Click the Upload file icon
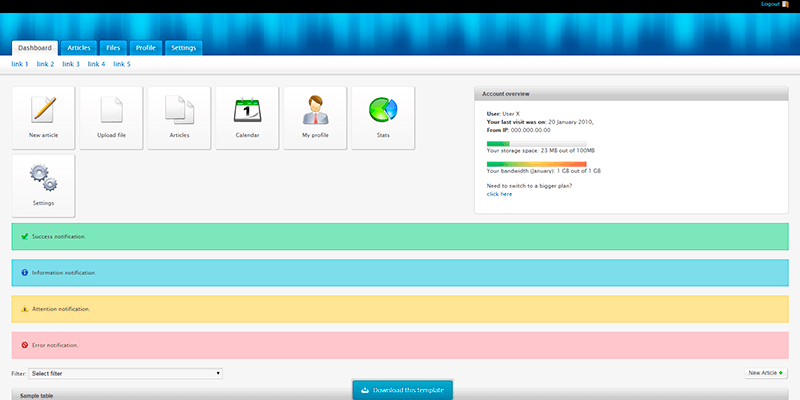Screen dimensions: 800x400 coord(111,109)
